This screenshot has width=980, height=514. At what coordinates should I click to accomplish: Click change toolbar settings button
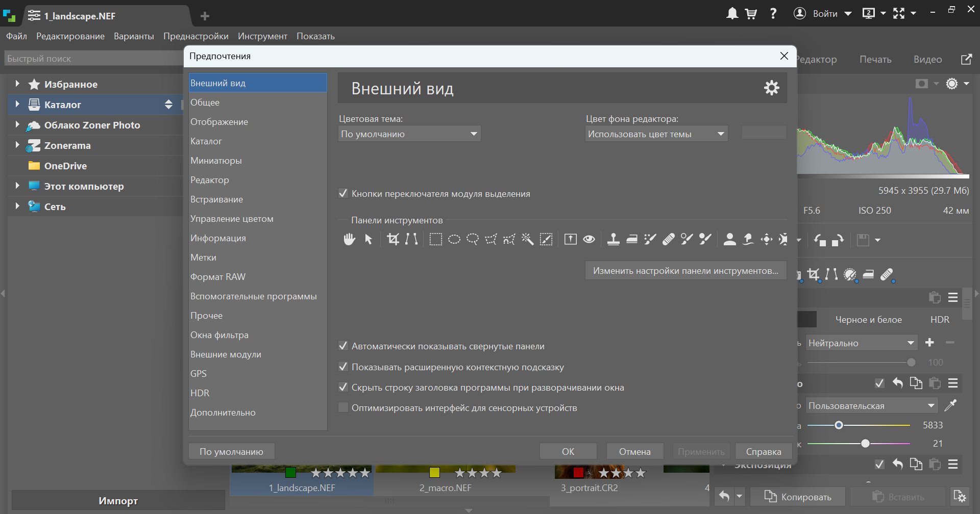(685, 271)
